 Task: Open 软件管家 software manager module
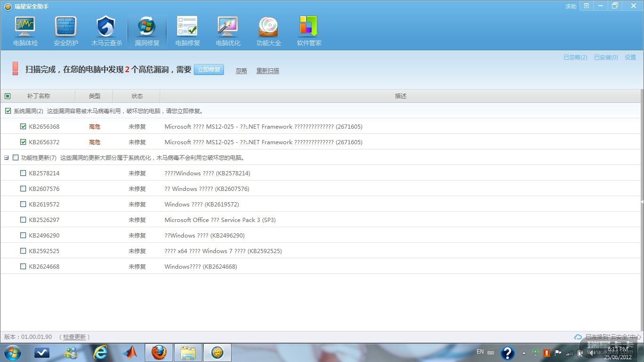(x=309, y=32)
